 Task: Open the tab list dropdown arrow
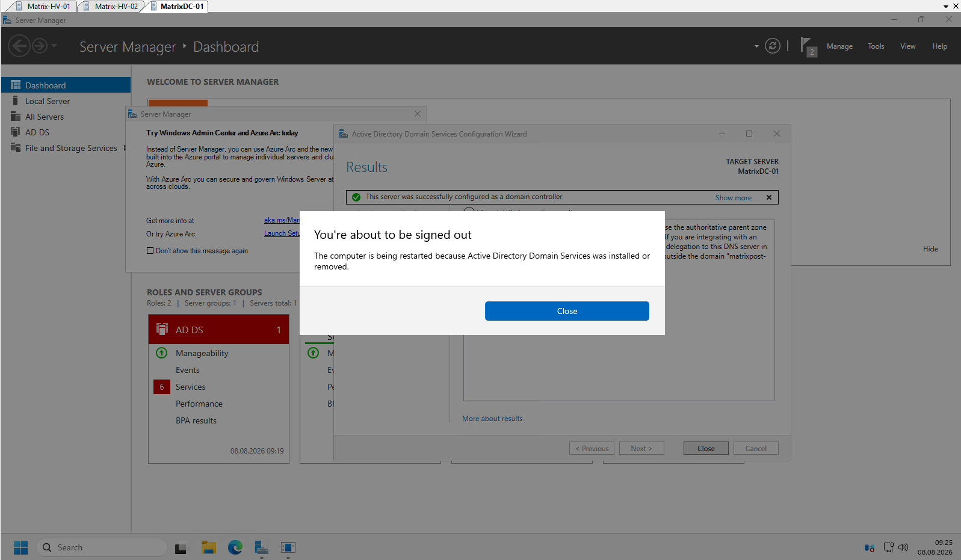(x=946, y=6)
